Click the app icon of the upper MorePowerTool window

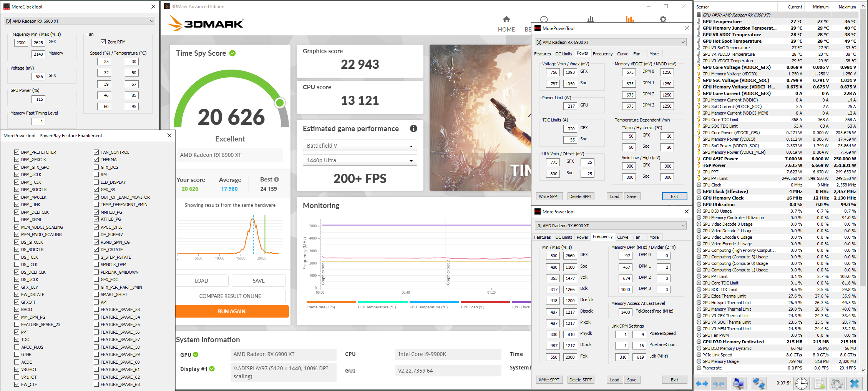click(x=538, y=28)
